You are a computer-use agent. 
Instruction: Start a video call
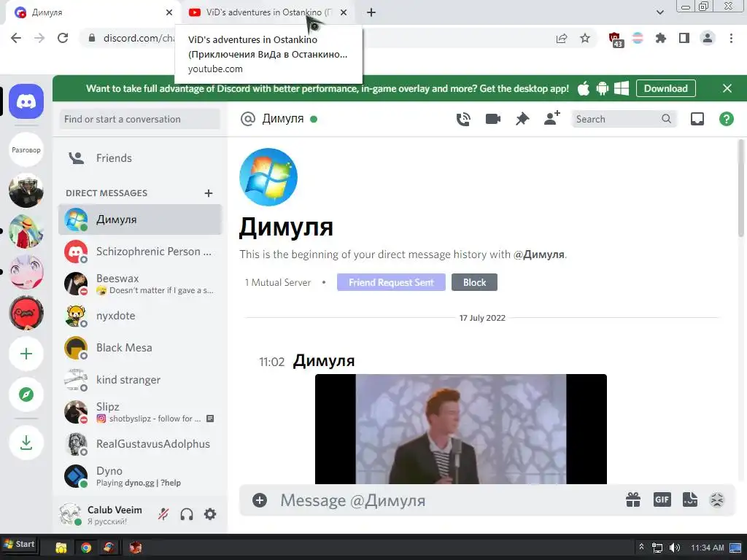tap(492, 119)
